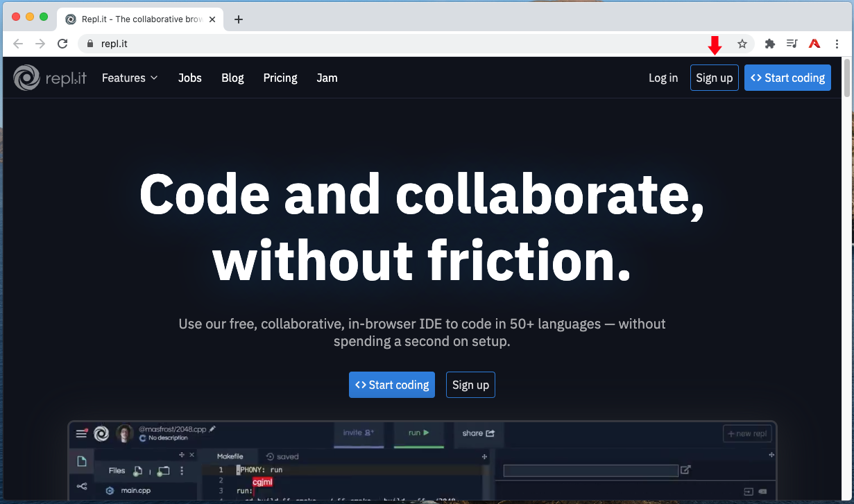The width and height of the screenshot is (854, 504).
Task: View site information via the lock icon
Action: click(89, 44)
